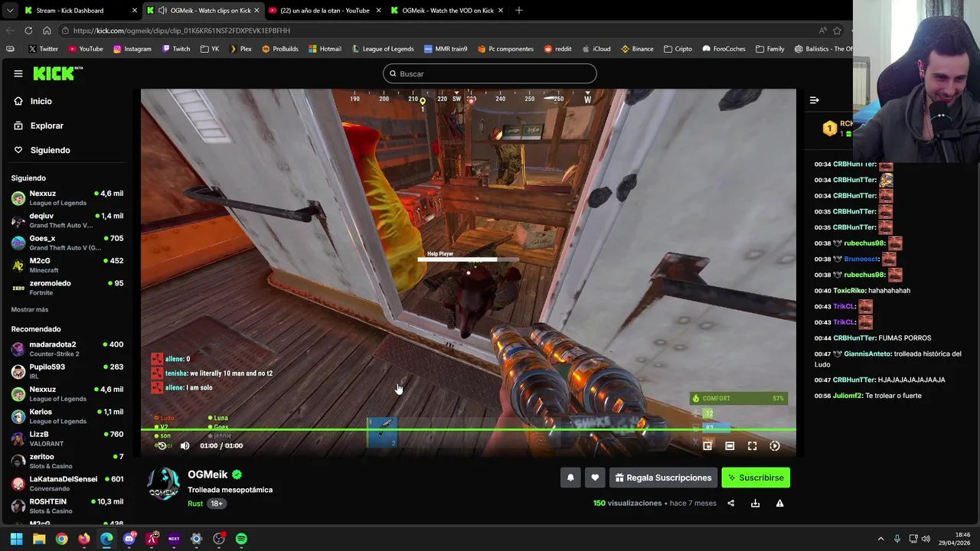Viewport: 980px width, 551px height.
Task: Open the ProBuilds bookmark
Action: pyautogui.click(x=280, y=49)
